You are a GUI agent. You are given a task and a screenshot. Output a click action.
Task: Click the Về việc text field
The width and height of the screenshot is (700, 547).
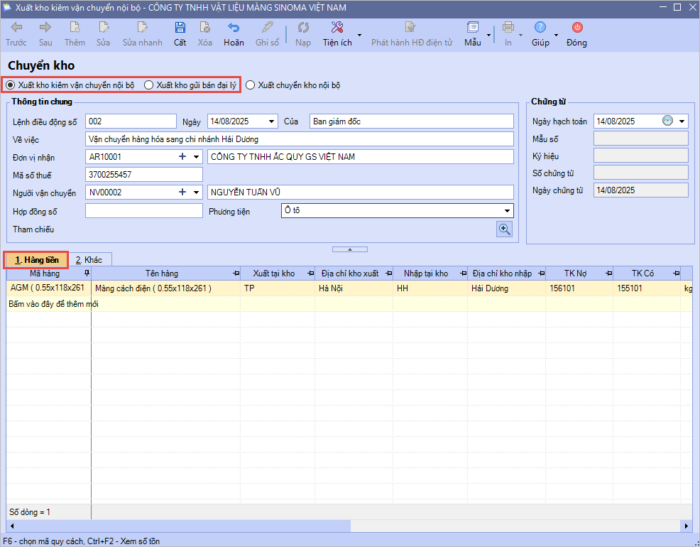coord(299,139)
